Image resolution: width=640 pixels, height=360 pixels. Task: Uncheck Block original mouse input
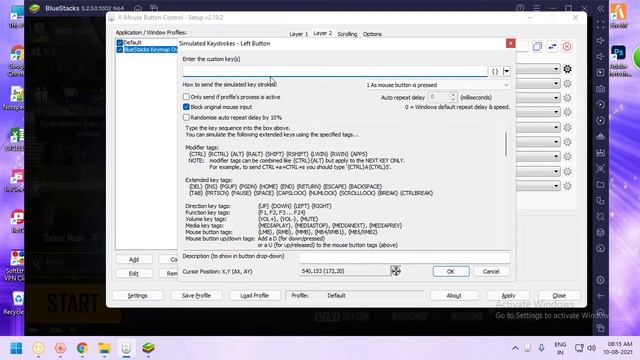tap(186, 107)
